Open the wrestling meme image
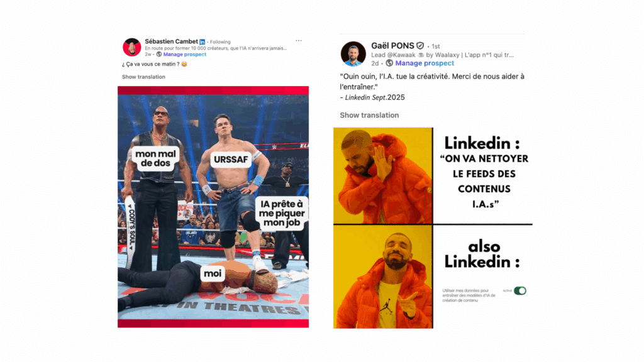 pyautogui.click(x=213, y=207)
